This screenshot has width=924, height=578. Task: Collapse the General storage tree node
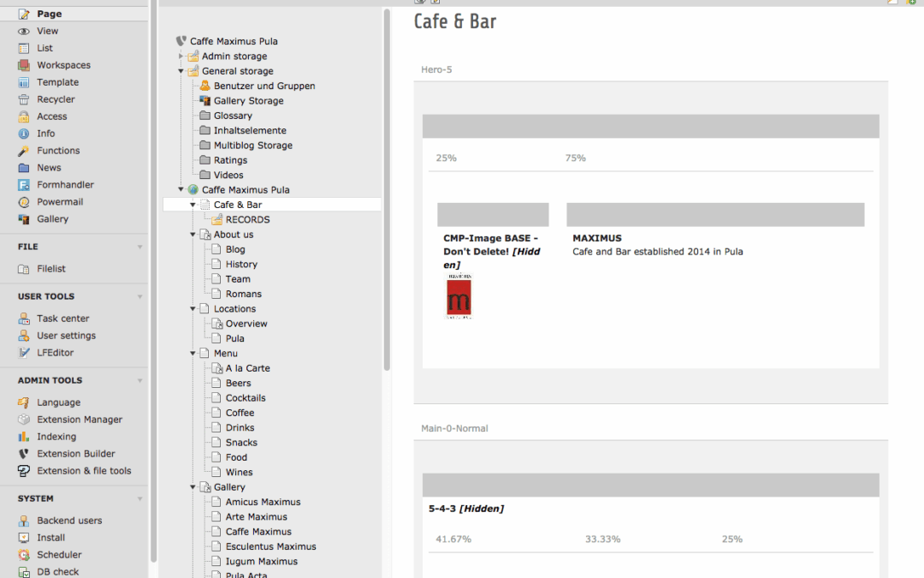point(181,71)
